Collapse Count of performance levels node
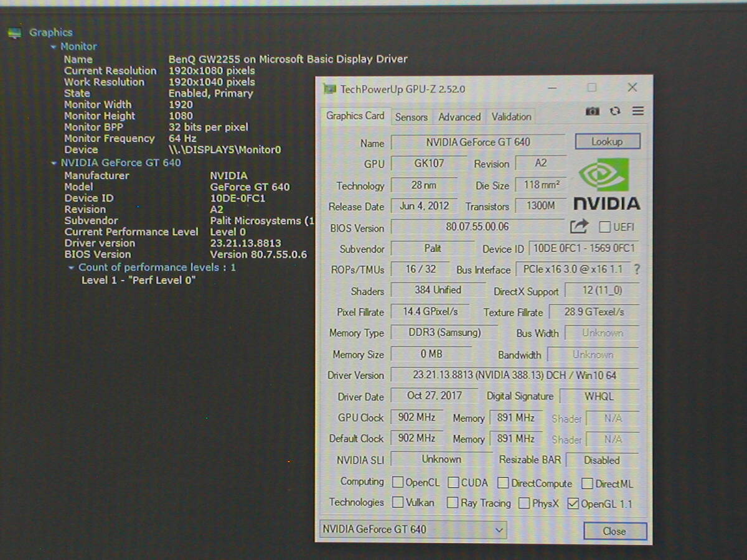 point(72,268)
